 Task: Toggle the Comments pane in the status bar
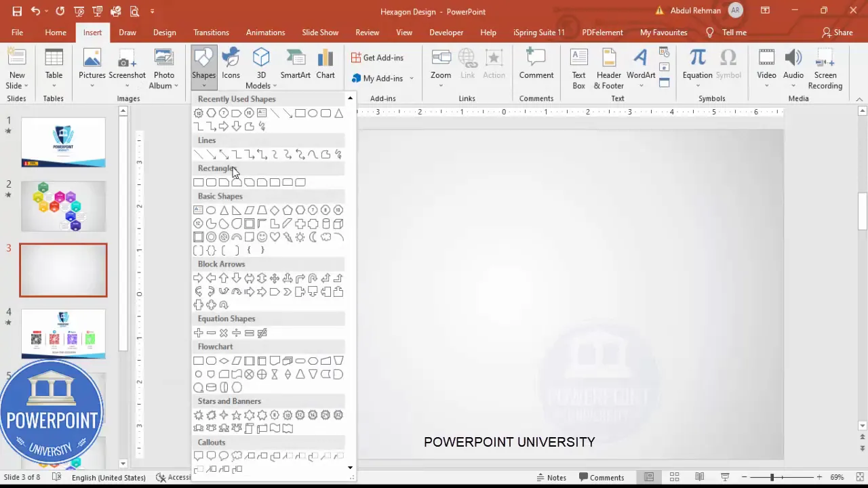600,477
